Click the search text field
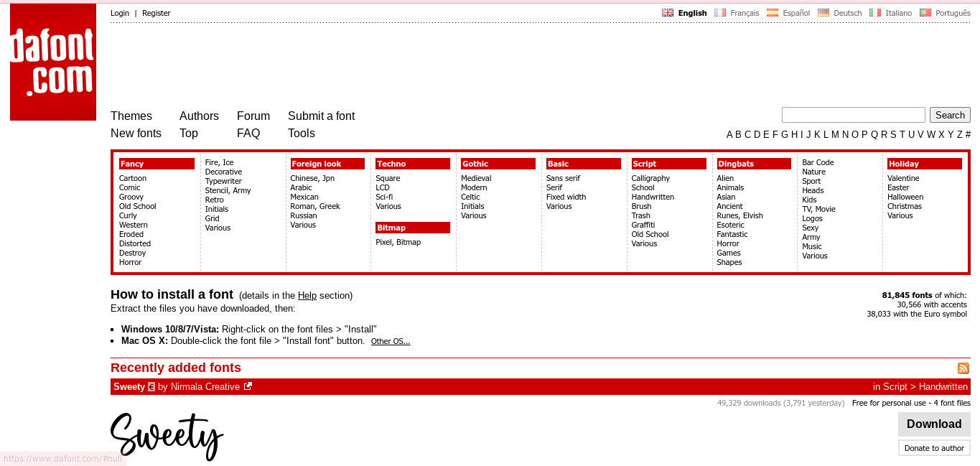This screenshot has height=466, width=980. pyautogui.click(x=854, y=115)
